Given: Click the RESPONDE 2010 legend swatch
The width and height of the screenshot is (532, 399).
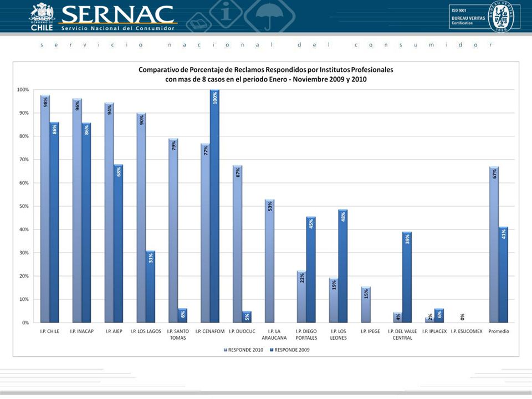Looking at the screenshot, I should [x=226, y=350].
